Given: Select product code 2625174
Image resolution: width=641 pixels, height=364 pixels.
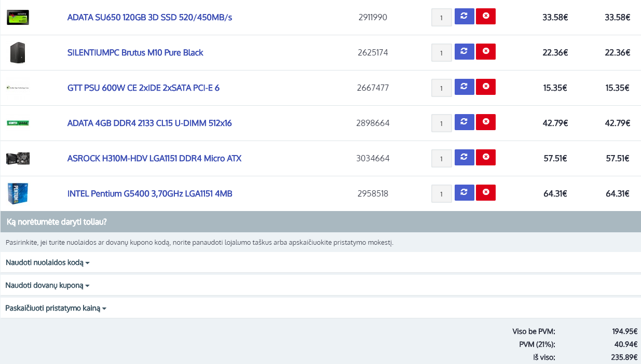Looking at the screenshot, I should [x=373, y=52].
